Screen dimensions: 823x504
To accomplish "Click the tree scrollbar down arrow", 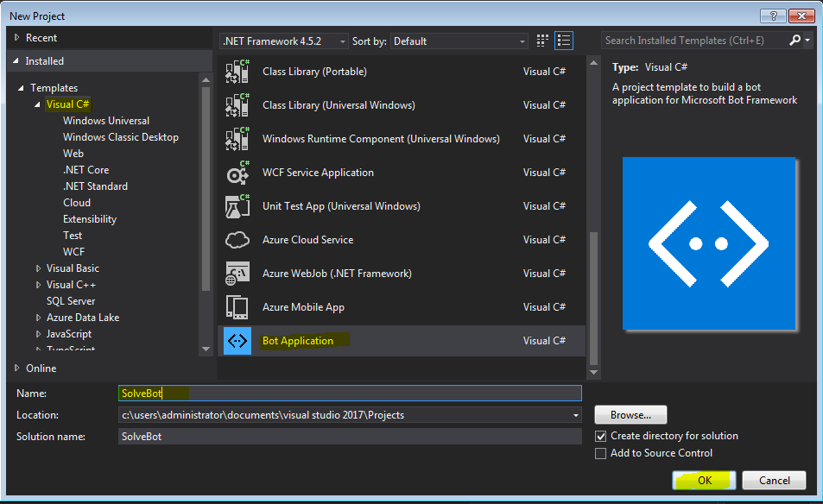I will pyautogui.click(x=206, y=349).
